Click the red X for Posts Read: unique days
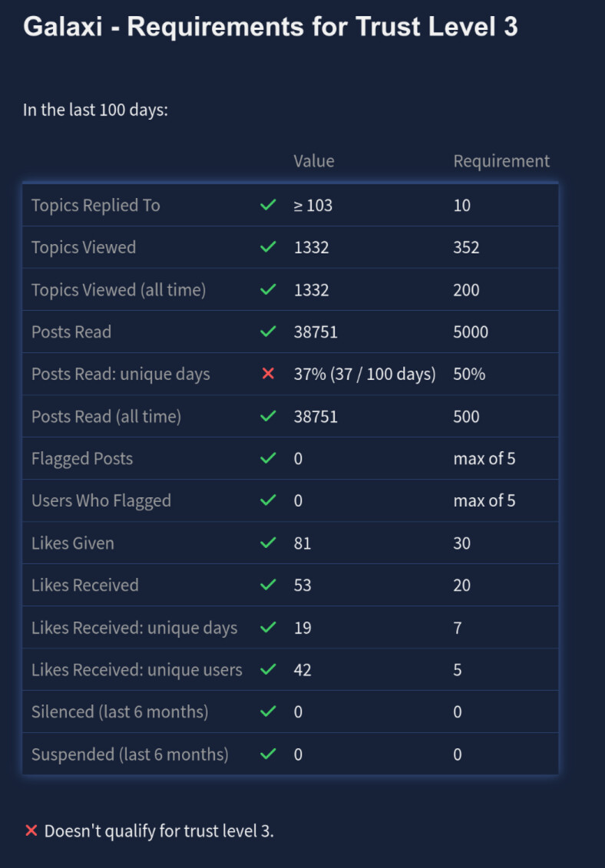The height and width of the screenshot is (868, 605). 268,374
